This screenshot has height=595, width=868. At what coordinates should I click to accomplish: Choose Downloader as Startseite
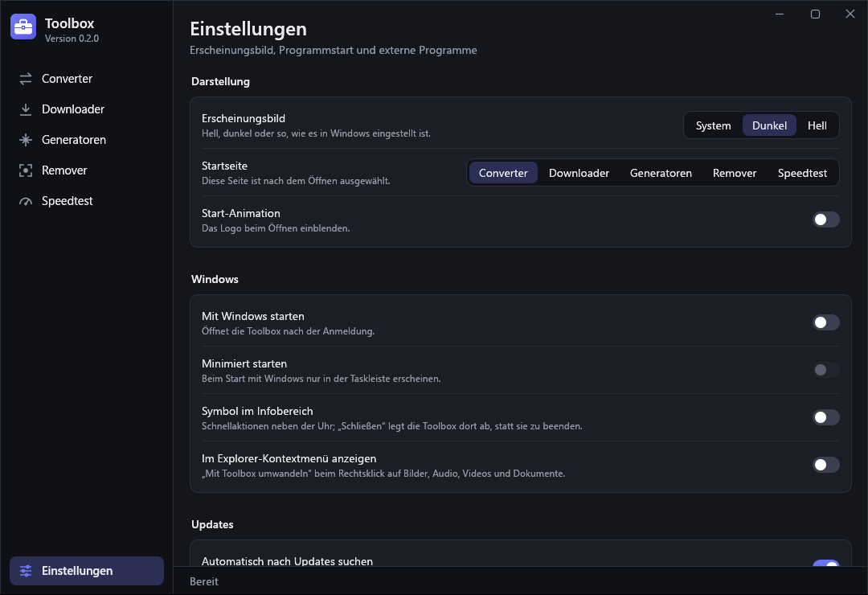coord(579,173)
